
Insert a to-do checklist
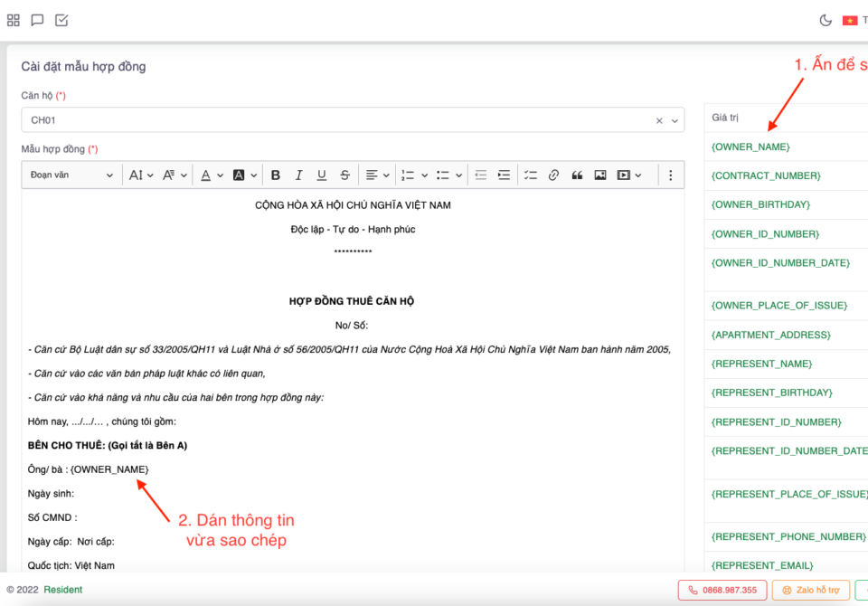click(x=530, y=175)
